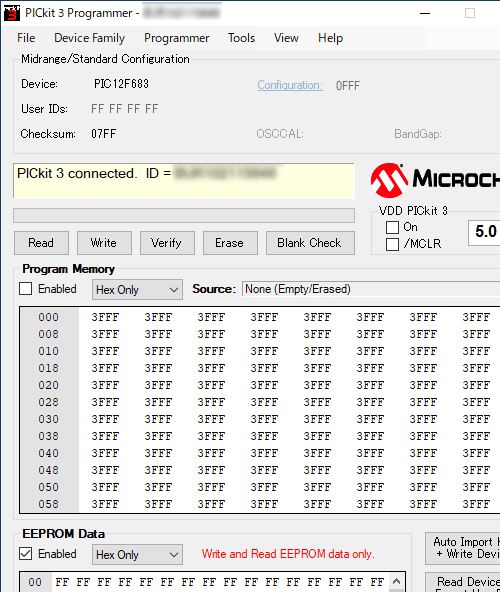This screenshot has height=592, width=500.
Task: Open the Device Family menu
Action: (x=90, y=38)
